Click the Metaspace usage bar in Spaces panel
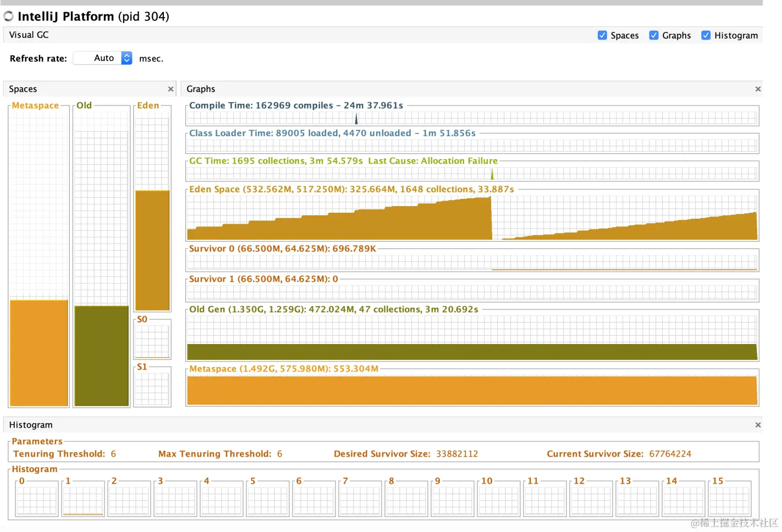Image resolution: width=782 pixels, height=532 pixels. tap(39, 353)
